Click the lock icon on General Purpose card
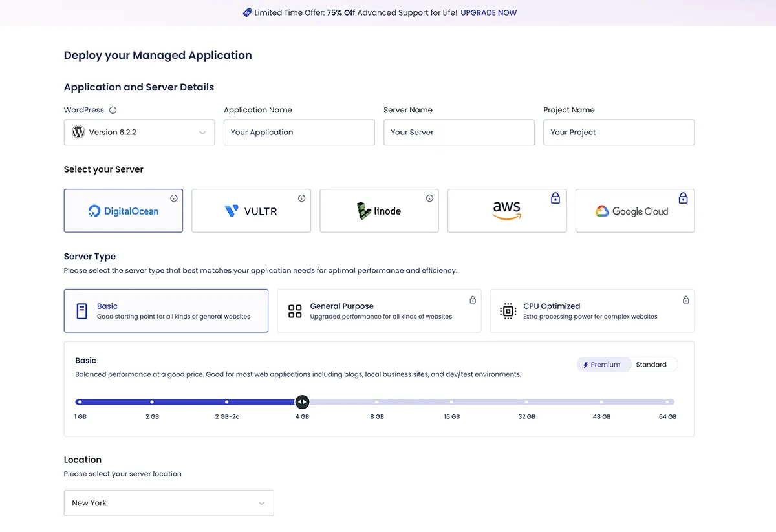The width and height of the screenshot is (776, 532). pyautogui.click(x=473, y=299)
